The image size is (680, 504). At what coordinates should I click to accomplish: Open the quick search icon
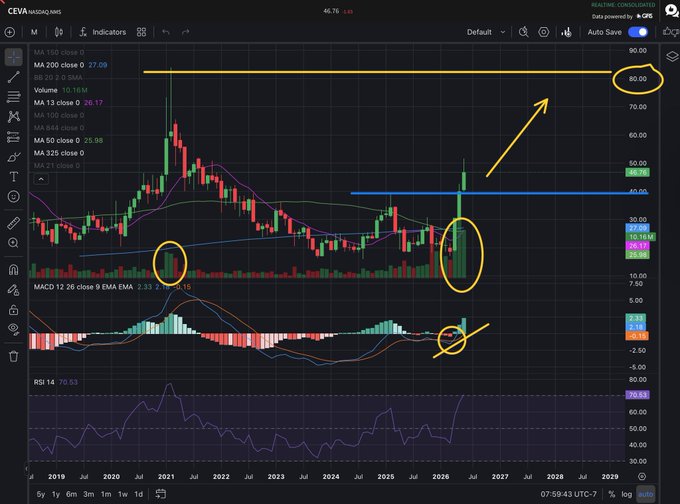tap(523, 32)
